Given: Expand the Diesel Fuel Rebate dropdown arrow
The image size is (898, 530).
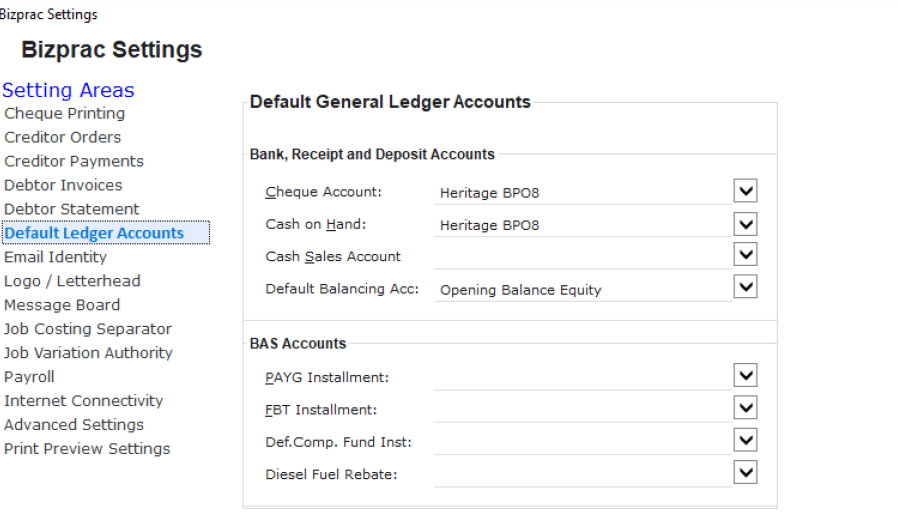Looking at the screenshot, I should (745, 472).
